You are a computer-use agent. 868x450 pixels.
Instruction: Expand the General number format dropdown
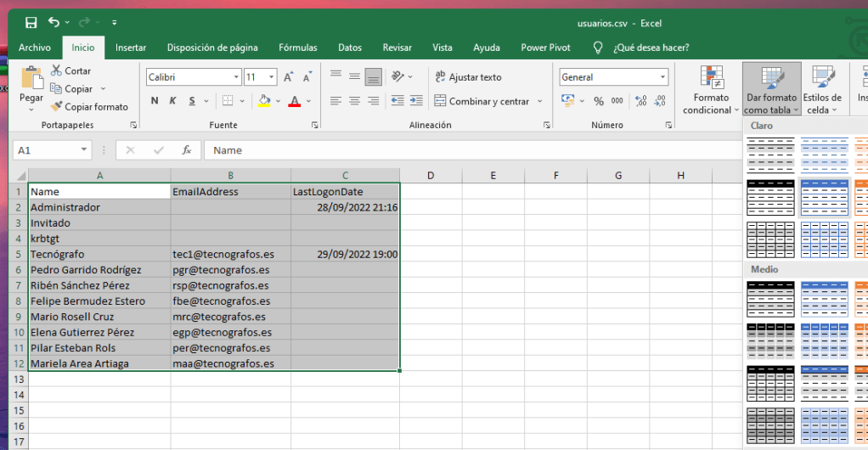click(662, 77)
